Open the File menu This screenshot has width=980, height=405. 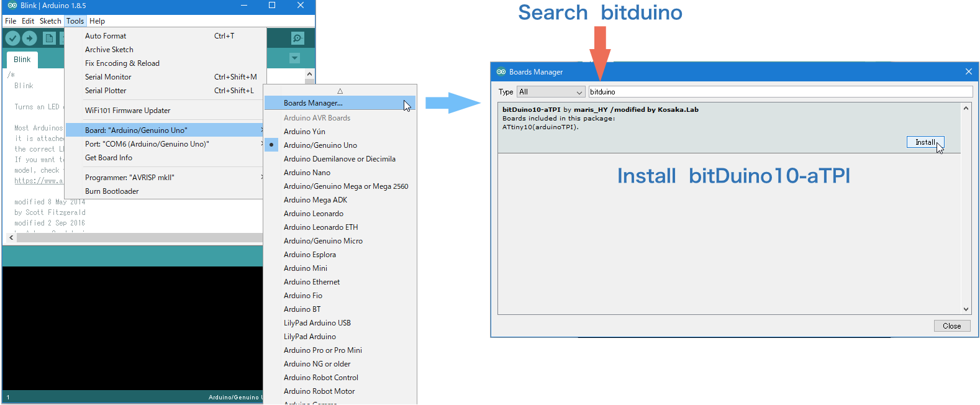point(11,21)
